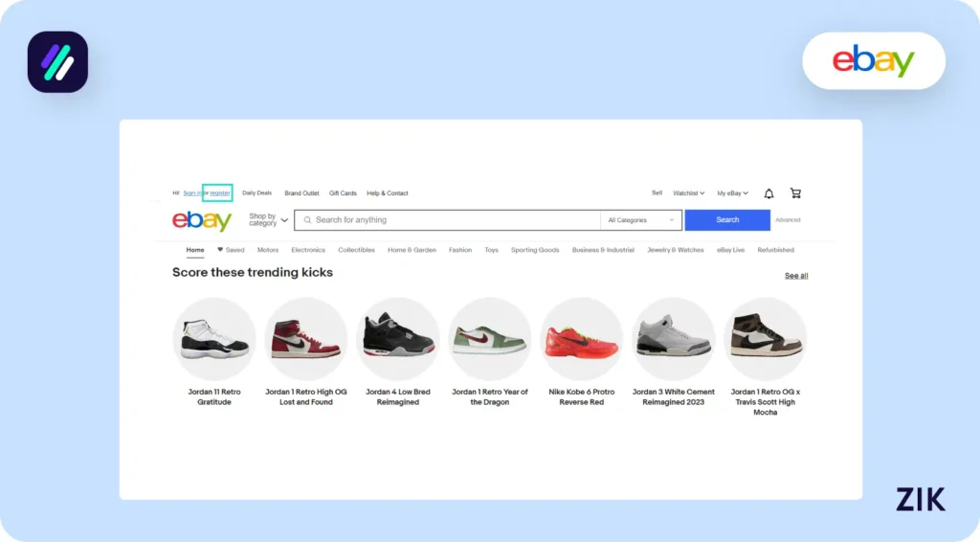Click the Sell link
The image size is (980, 542).
657,193
